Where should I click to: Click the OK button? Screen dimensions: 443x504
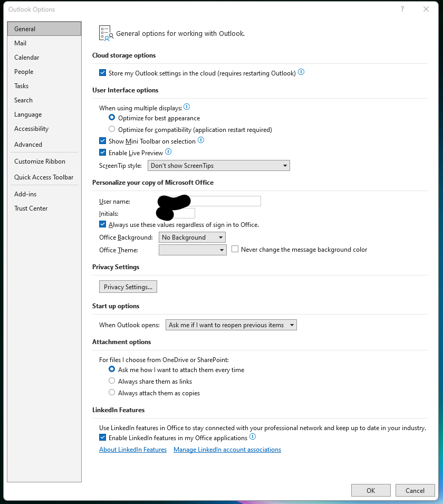(x=371, y=490)
